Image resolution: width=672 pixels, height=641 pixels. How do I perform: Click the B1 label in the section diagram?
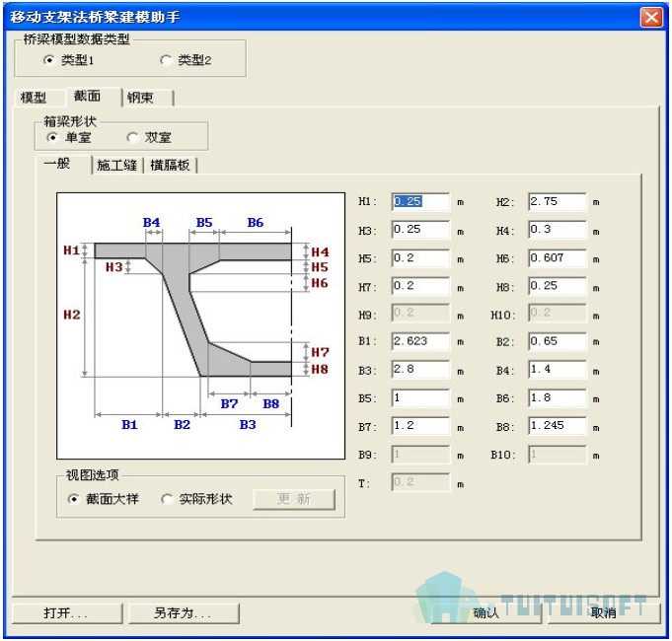pyautogui.click(x=129, y=425)
